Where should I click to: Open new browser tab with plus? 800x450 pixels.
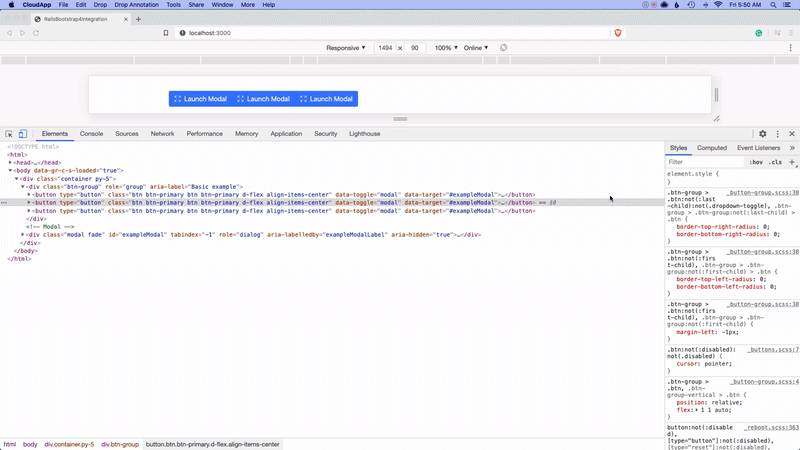(x=138, y=19)
